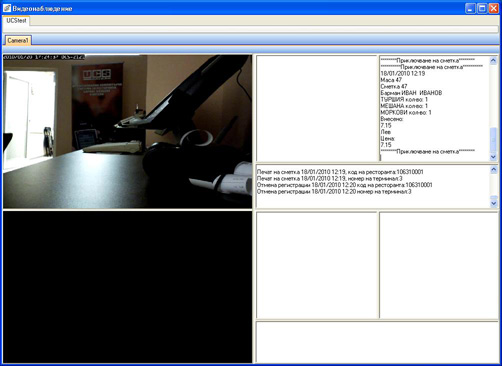502x366 pixels.
Task: Click receipt panel scroll down arrow
Action: (x=493, y=157)
